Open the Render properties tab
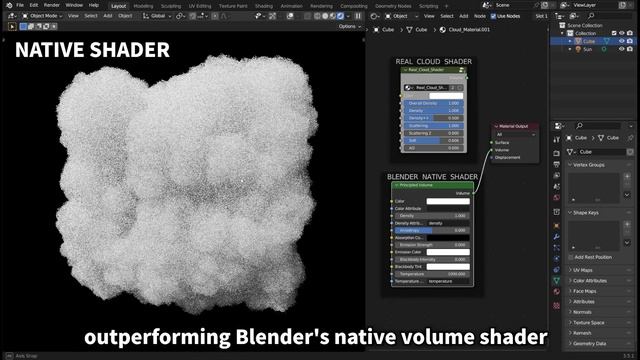This screenshot has height=360, width=640. 556,153
